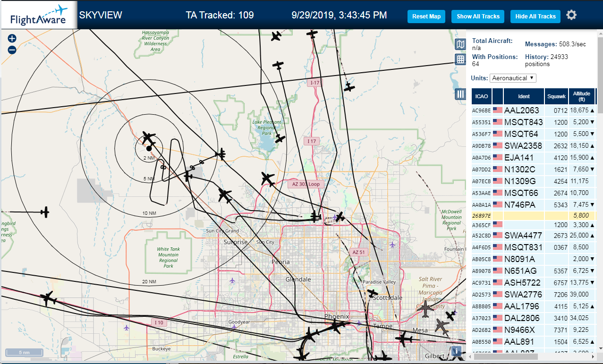Viewport: 603px width, 364px height.
Task: Click the TA Tracked: 109 text
Action: (220, 15)
